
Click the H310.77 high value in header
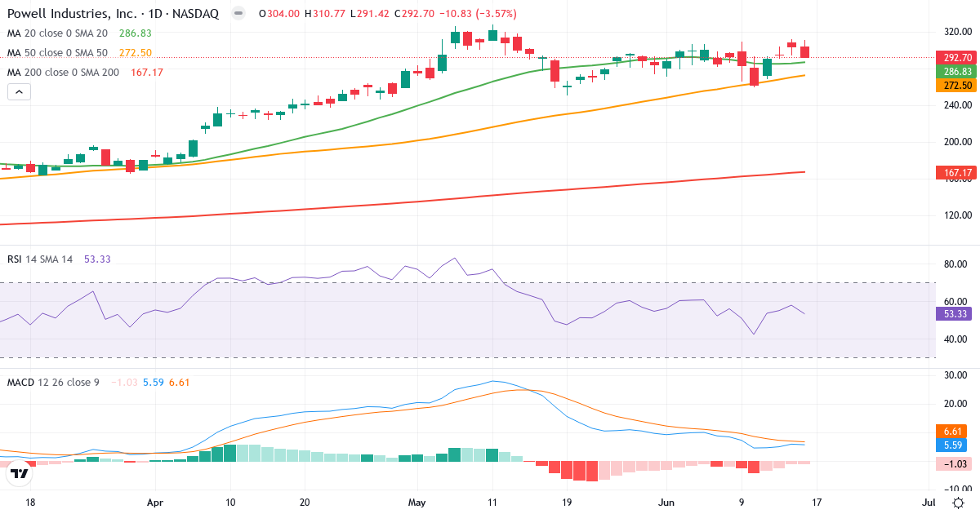click(327, 14)
